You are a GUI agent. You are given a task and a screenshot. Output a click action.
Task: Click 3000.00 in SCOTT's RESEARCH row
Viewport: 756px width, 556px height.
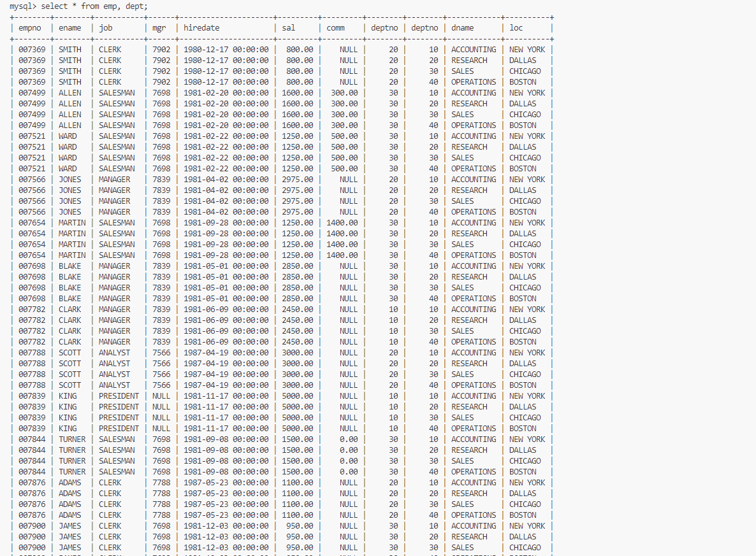tap(298, 364)
